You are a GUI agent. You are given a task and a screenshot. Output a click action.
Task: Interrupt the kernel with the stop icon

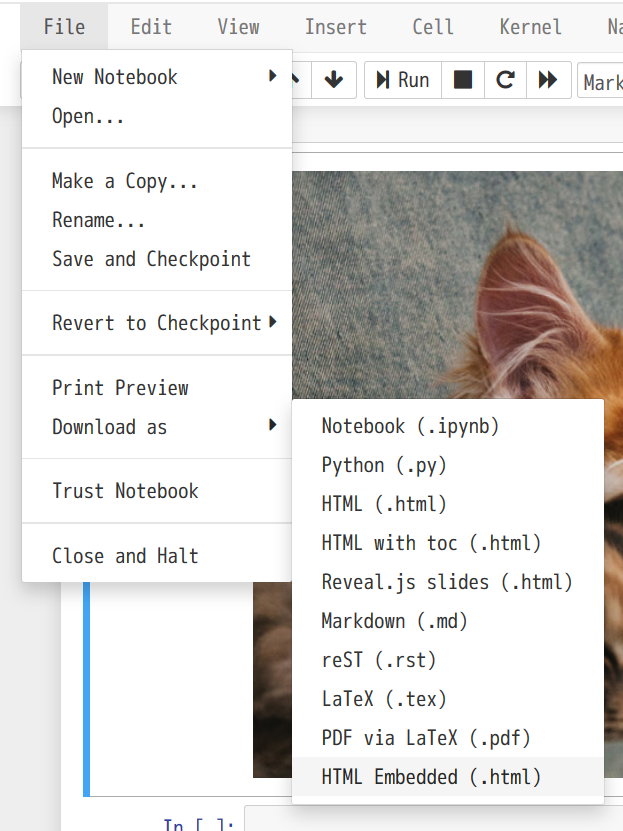463,80
